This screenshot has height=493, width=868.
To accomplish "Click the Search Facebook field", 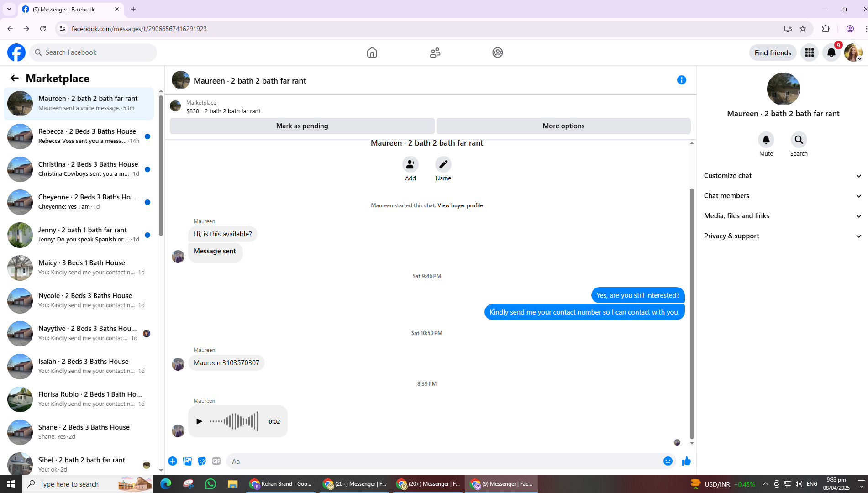I will [94, 52].
